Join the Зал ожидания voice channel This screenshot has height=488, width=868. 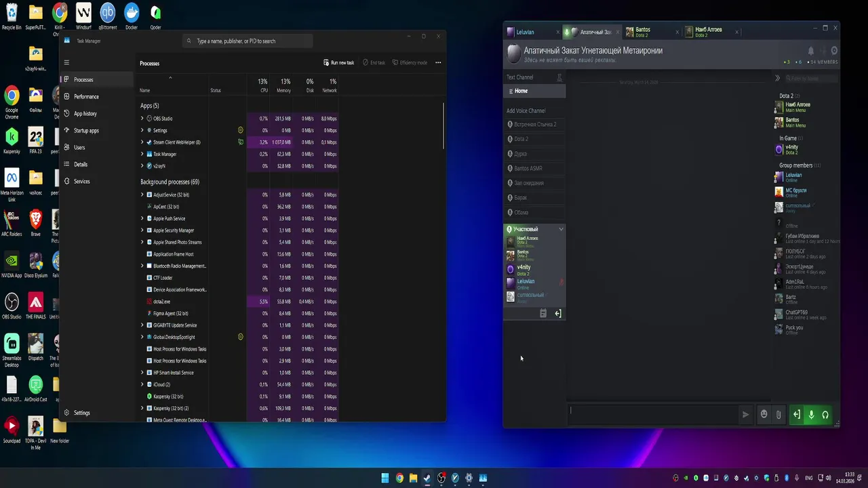click(x=534, y=183)
